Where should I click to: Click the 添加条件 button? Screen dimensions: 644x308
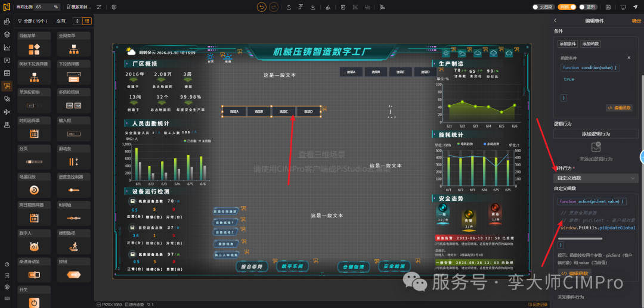(x=567, y=44)
